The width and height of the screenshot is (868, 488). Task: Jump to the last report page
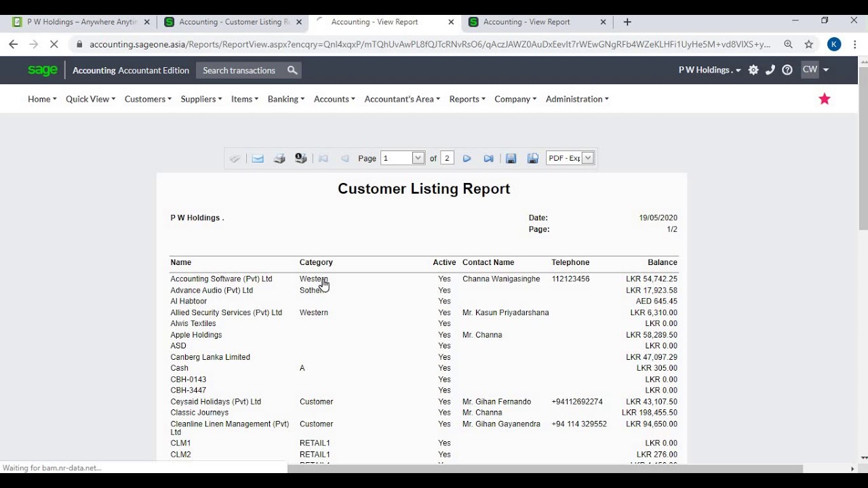[489, 159]
